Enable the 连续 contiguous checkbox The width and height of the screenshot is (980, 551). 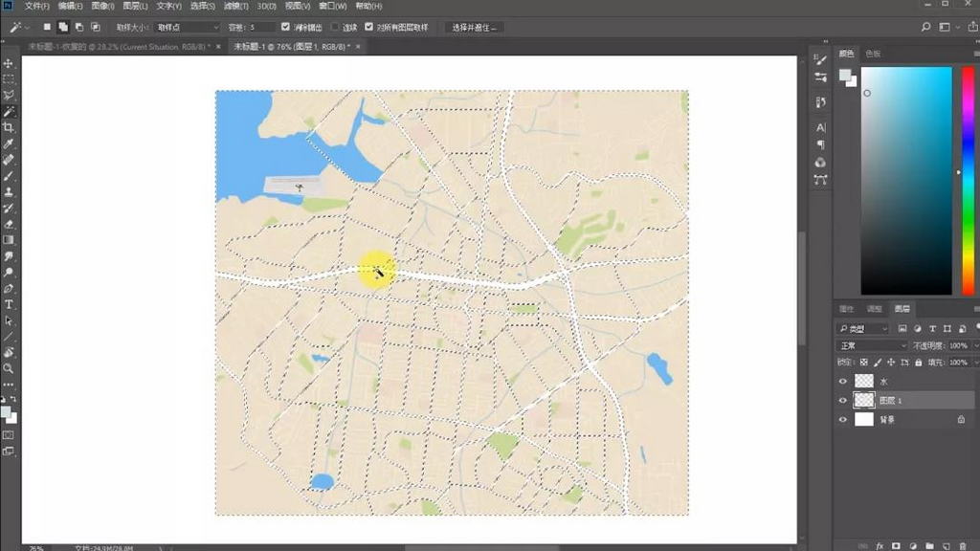coord(335,27)
